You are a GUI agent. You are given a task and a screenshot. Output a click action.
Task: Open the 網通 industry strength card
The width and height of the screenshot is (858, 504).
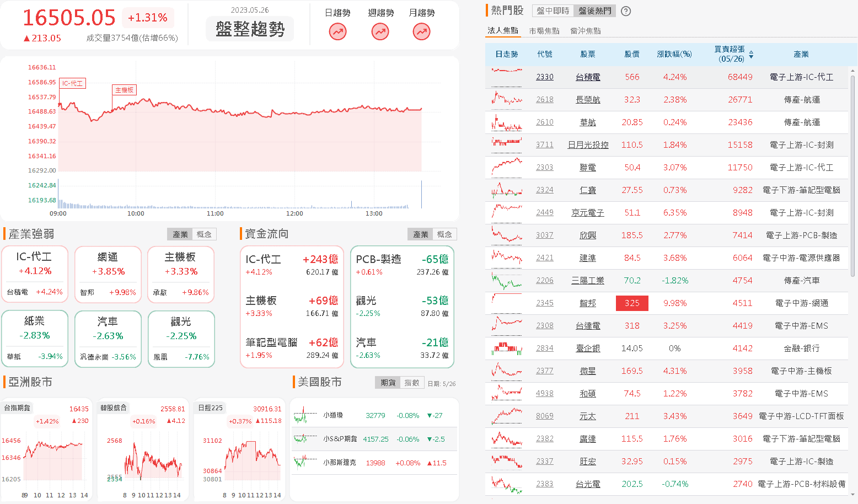point(108,274)
